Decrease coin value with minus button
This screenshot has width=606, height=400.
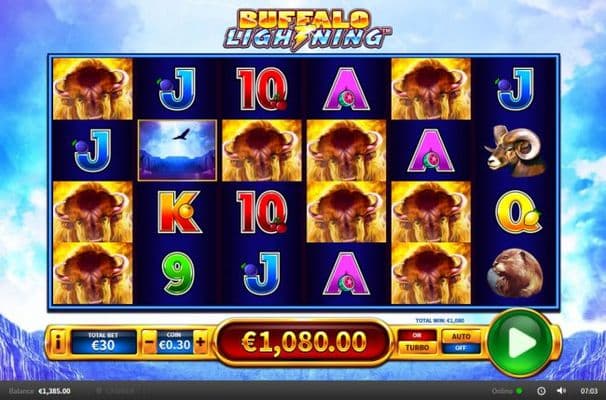pos(149,342)
